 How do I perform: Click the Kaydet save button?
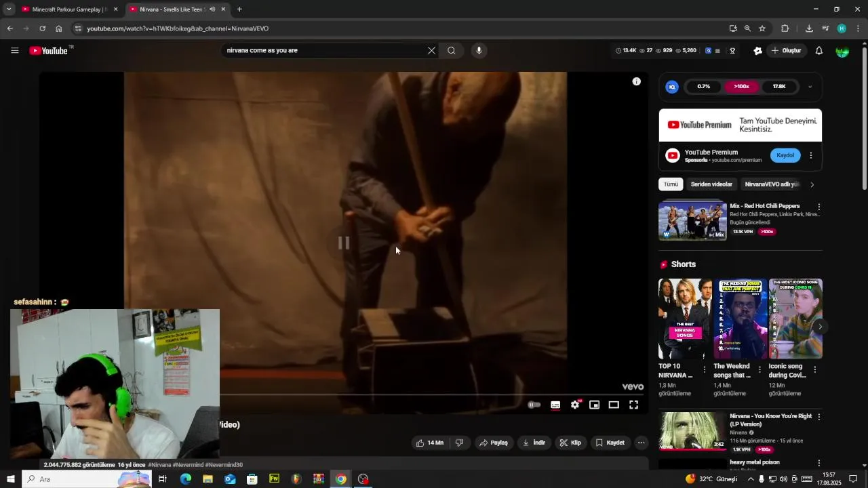tap(610, 443)
